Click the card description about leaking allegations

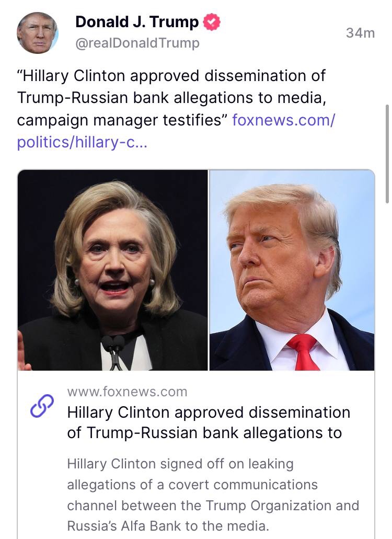tap(213, 495)
